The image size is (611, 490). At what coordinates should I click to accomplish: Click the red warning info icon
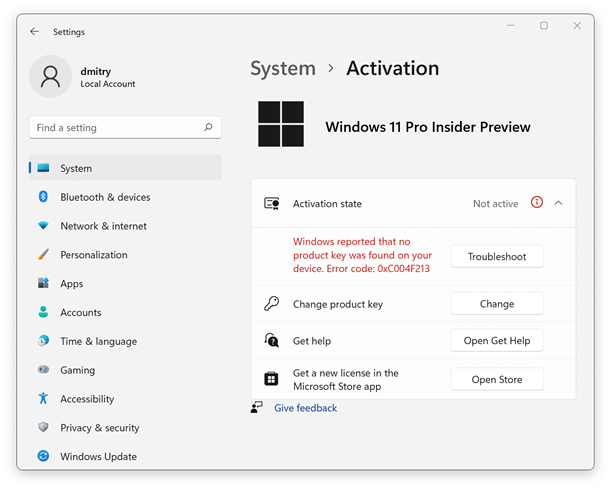click(x=537, y=202)
